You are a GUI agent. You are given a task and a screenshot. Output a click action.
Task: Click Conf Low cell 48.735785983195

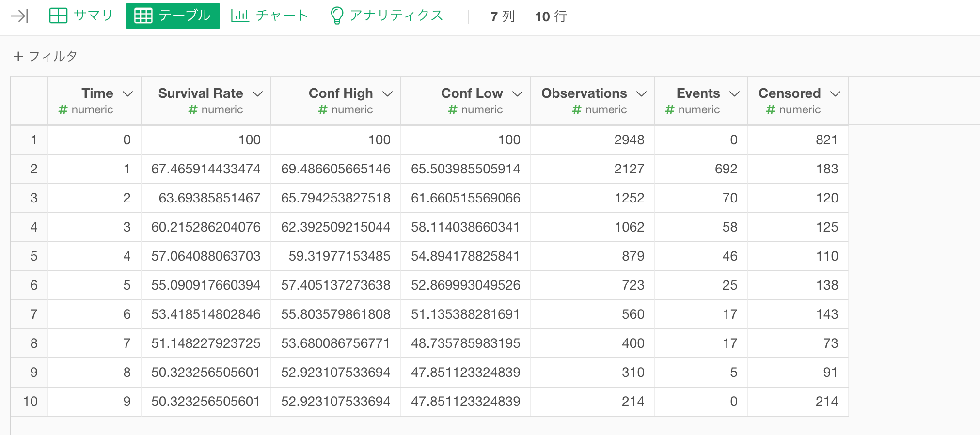pyautogui.click(x=466, y=343)
